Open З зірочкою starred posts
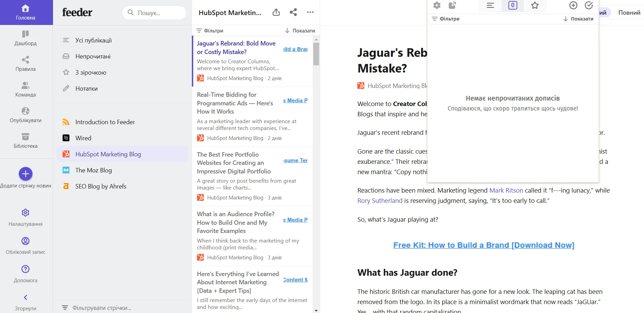Viewport: 644px width, 313px height. pos(122,73)
